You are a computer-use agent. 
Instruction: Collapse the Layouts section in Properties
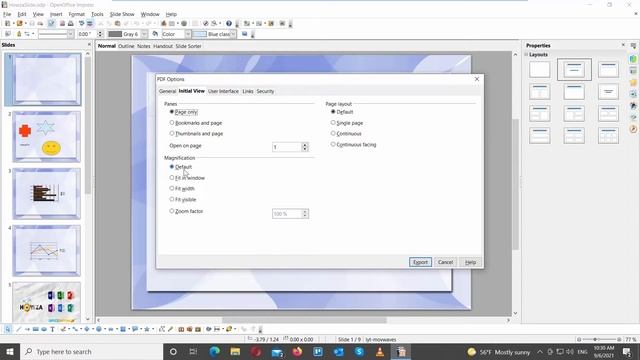click(x=527, y=54)
